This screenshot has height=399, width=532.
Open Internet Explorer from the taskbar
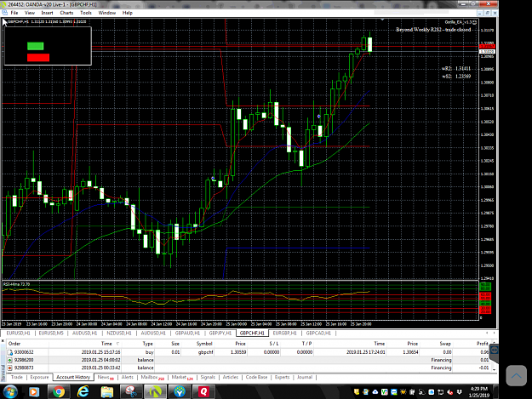pyautogui.click(x=83, y=392)
